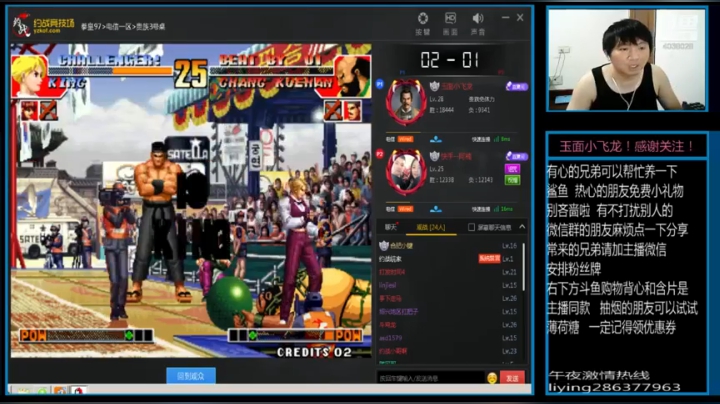Select the spectator row showing Lv.21
Screen dimensions: 720x404
[448, 272]
